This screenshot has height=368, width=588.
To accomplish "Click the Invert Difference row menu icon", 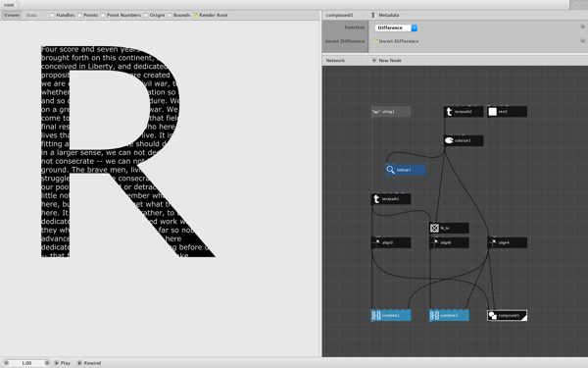I will pos(582,40).
